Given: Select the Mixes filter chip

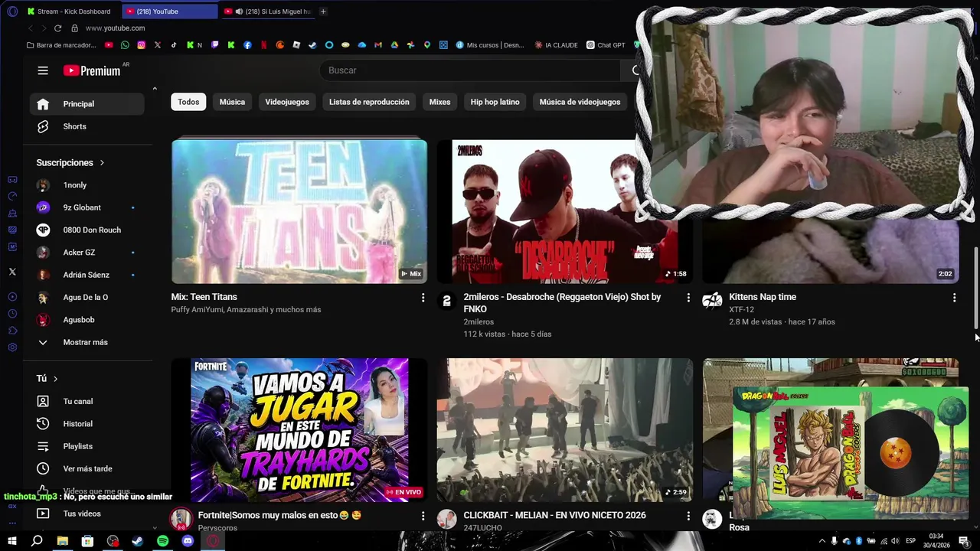Looking at the screenshot, I should 439,102.
